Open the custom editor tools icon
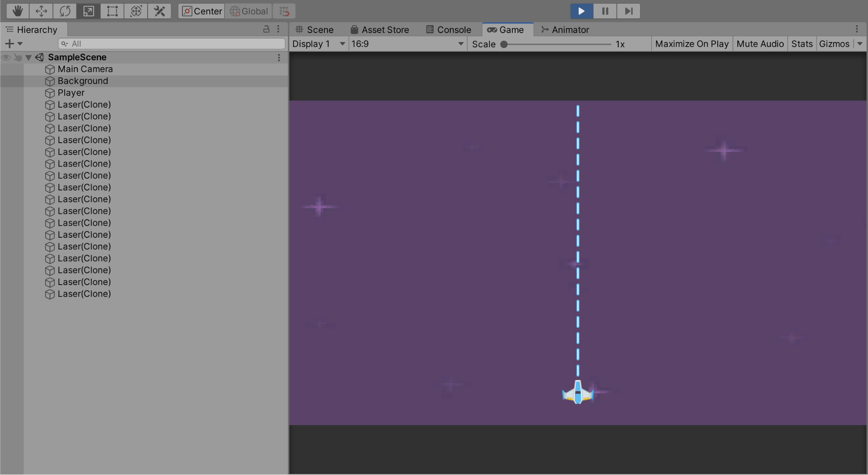Image resolution: width=868 pixels, height=475 pixels. click(159, 11)
